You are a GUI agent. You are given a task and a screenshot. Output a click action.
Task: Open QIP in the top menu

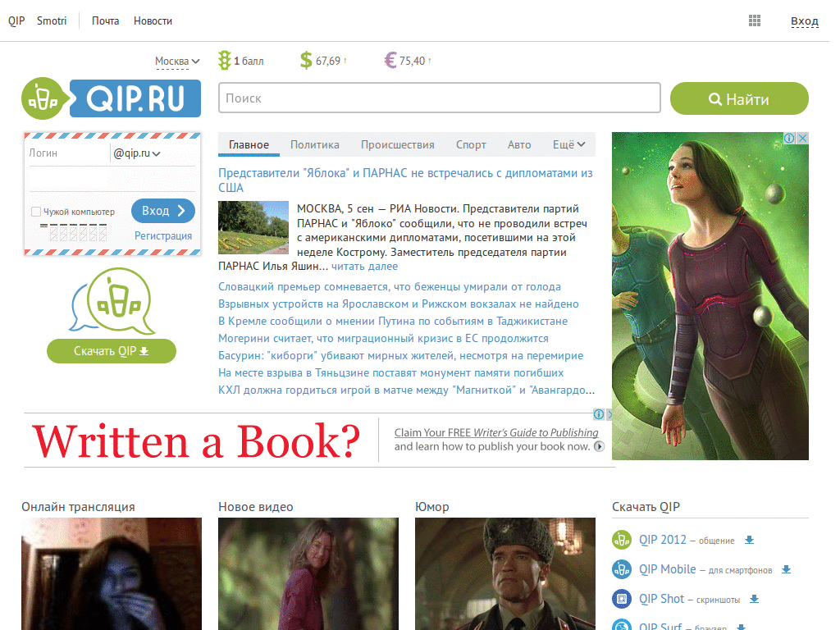pyautogui.click(x=16, y=21)
